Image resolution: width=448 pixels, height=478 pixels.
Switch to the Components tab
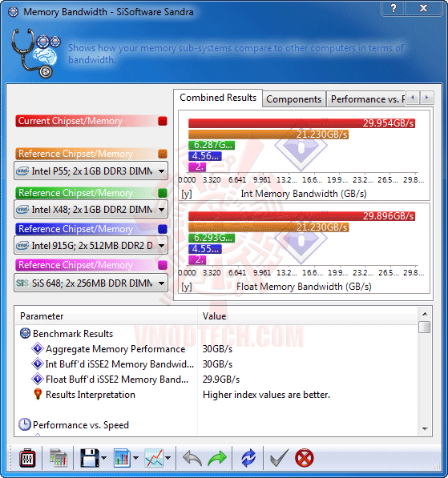293,99
